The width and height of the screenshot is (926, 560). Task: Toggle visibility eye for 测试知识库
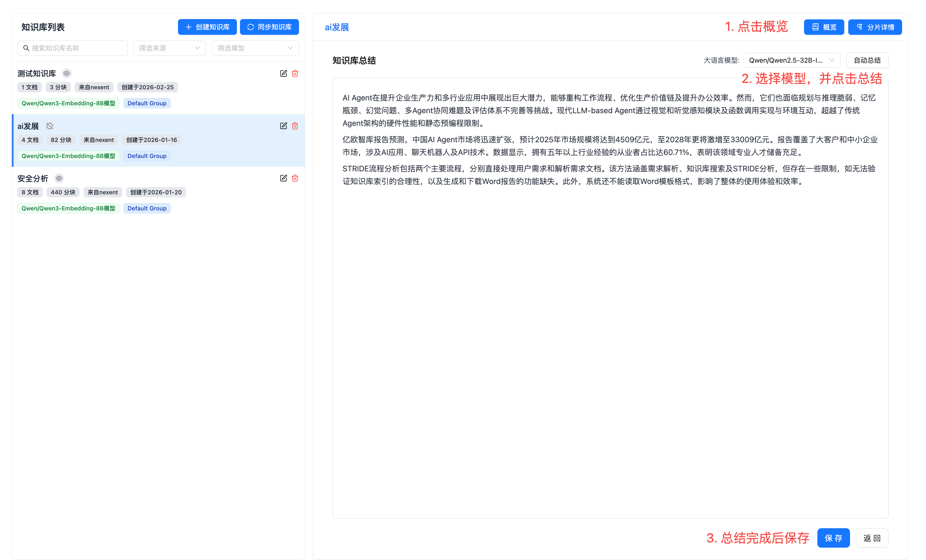point(67,73)
